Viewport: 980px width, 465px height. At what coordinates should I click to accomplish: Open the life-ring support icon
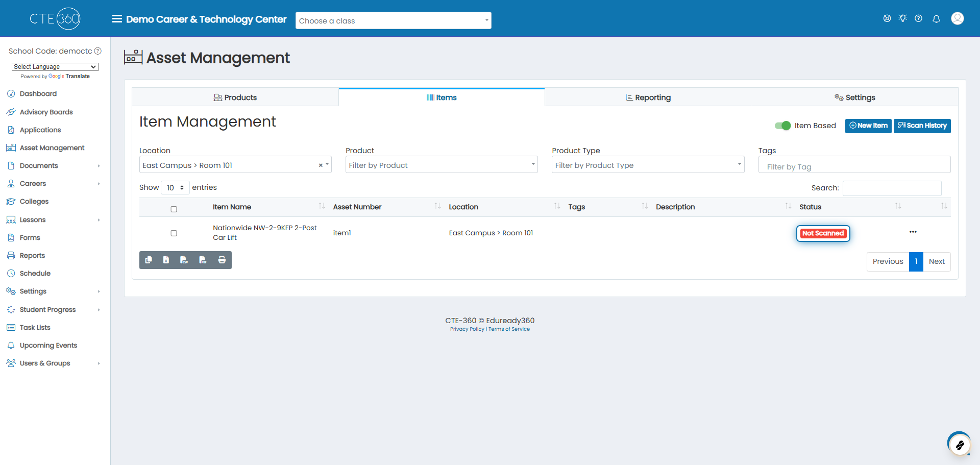point(887,18)
